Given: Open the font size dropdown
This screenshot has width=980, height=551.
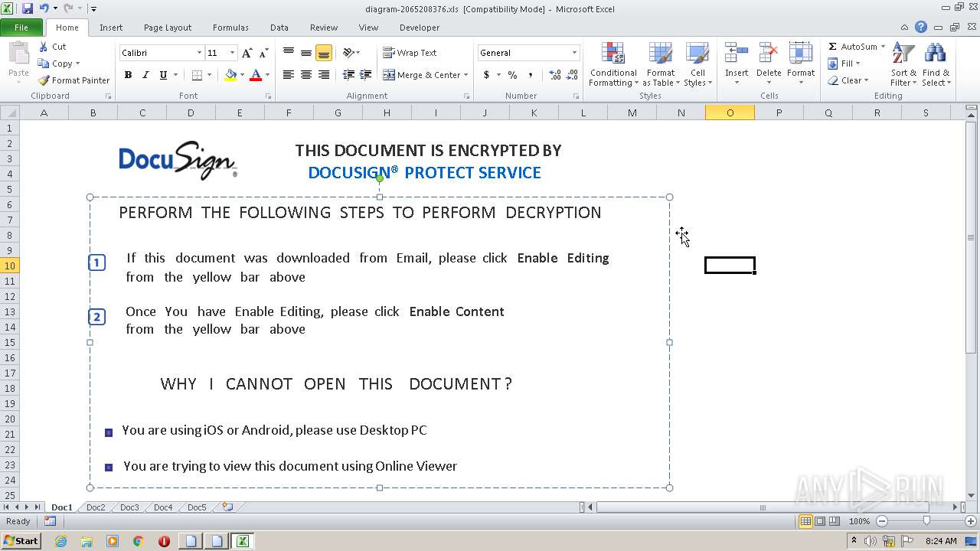Looking at the screenshot, I should tap(232, 53).
